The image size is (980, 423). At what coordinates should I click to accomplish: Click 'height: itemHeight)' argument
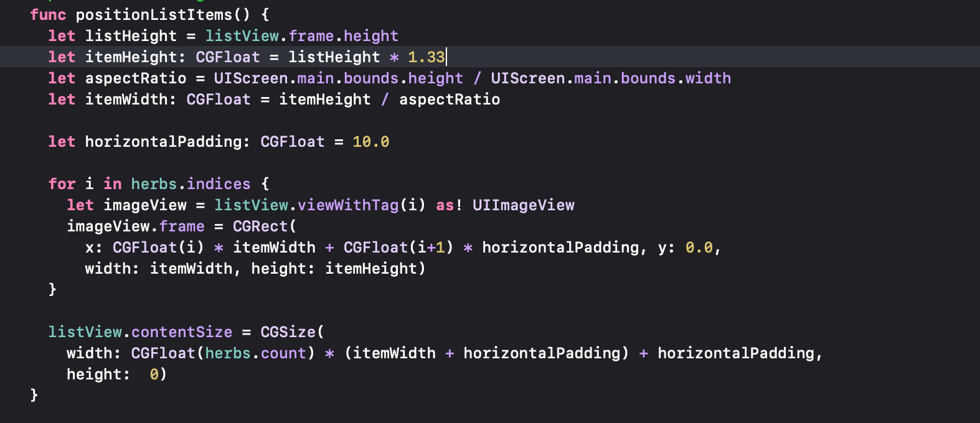click(339, 269)
